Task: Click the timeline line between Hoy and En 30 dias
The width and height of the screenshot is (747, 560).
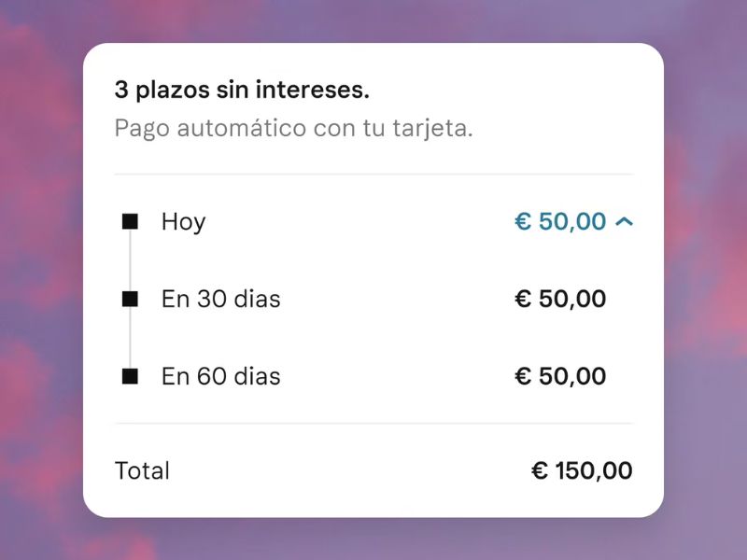Action: 131,260
